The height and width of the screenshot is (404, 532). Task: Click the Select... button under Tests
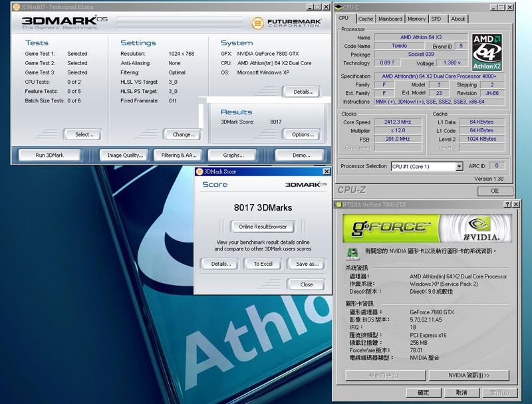point(84,134)
